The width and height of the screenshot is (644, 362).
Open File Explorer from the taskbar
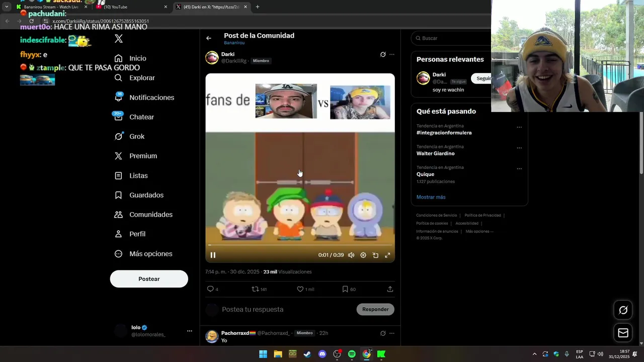point(278,354)
